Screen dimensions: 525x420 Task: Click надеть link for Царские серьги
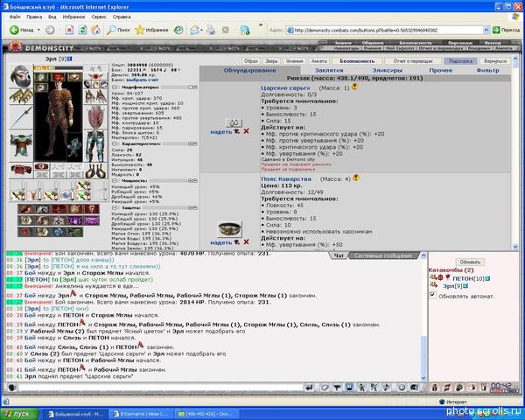221,131
